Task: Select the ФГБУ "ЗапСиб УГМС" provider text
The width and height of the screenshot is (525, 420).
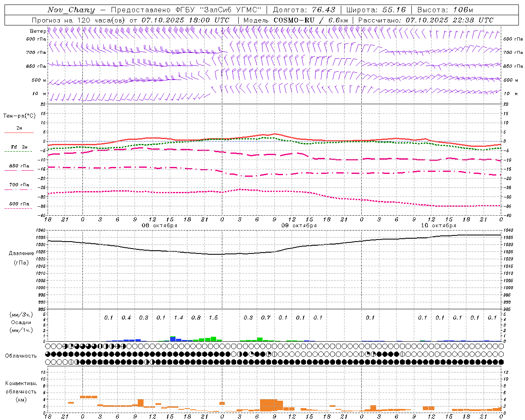Action: coord(218,10)
